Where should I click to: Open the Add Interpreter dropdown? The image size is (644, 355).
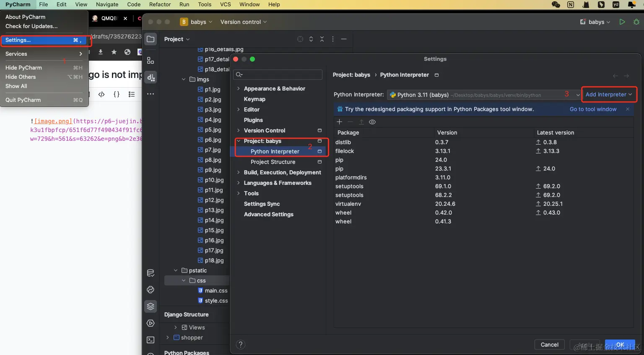pyautogui.click(x=609, y=94)
